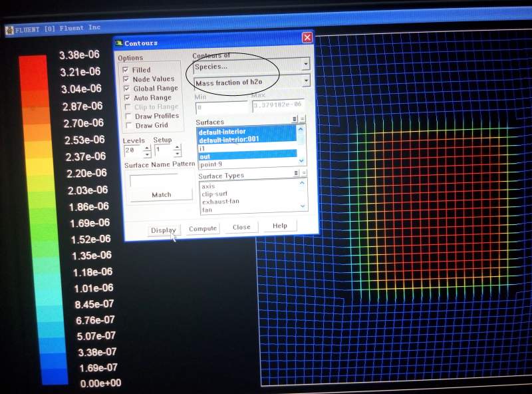Open the Mass fraction of h2o dropdown
Screen dimensions: 532x394
pyautogui.click(x=307, y=81)
